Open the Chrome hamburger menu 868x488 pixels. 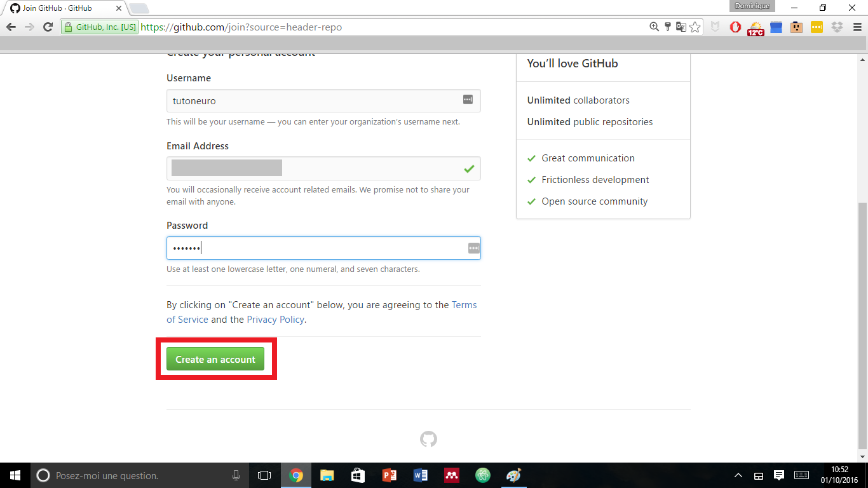857,27
